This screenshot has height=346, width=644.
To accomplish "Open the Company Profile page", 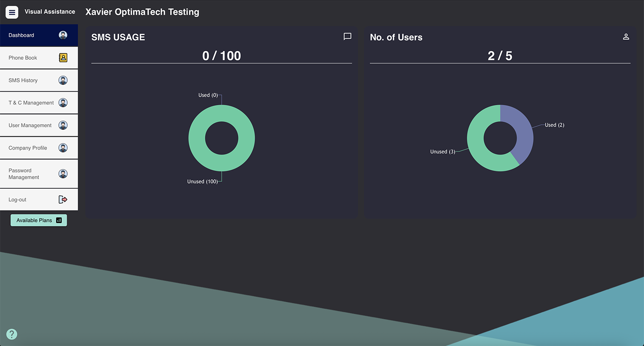I will pos(39,148).
